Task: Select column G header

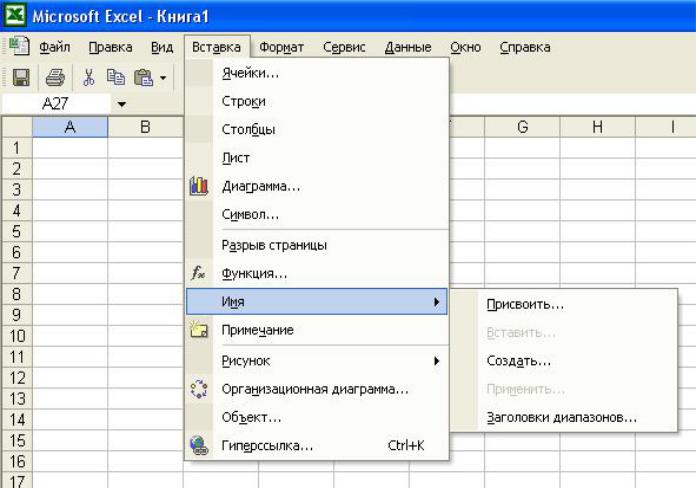Action: [x=522, y=127]
